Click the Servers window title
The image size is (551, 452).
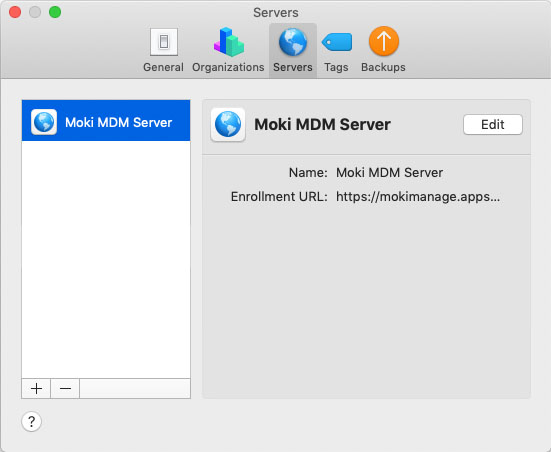[x=276, y=13]
